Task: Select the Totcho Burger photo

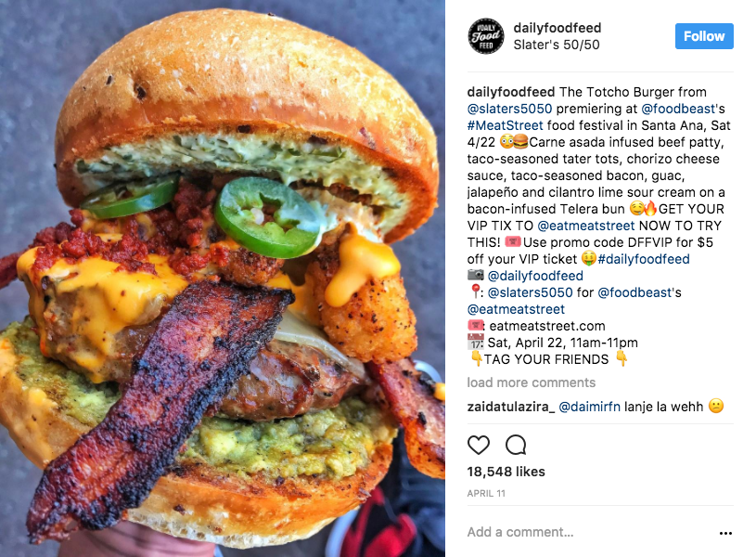Action: pos(223,278)
